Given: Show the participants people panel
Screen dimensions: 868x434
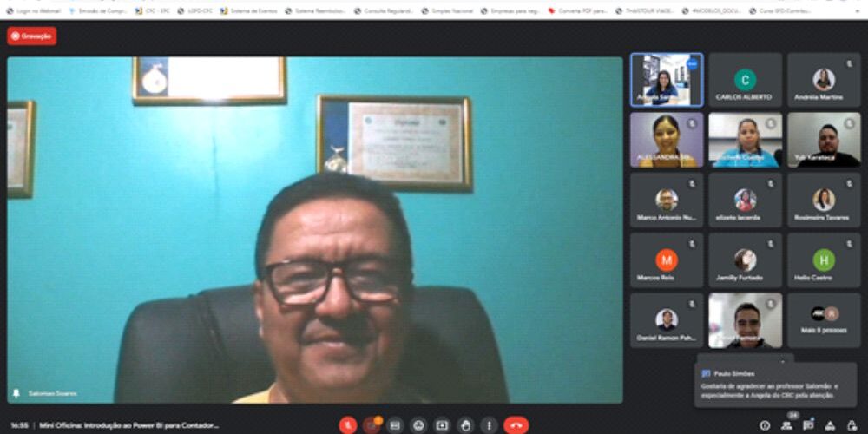Looking at the screenshot, I should (x=787, y=425).
